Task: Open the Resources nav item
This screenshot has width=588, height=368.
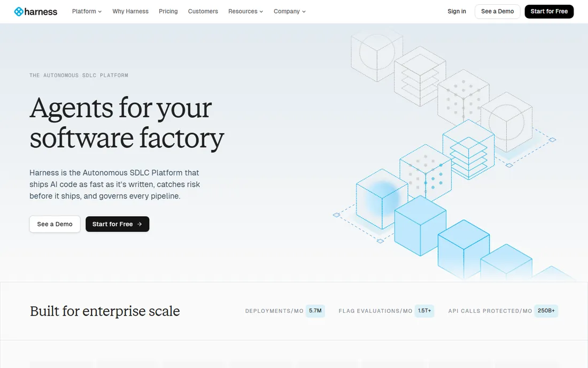Action: tap(246, 11)
